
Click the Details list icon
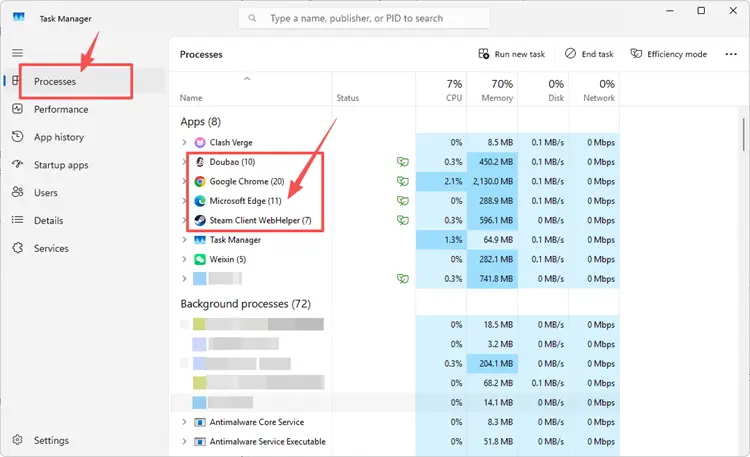coord(18,220)
